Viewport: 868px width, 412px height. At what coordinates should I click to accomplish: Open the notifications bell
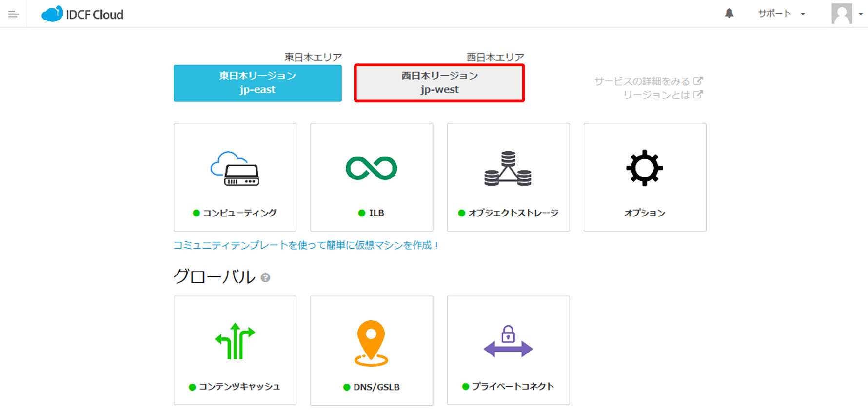point(729,13)
